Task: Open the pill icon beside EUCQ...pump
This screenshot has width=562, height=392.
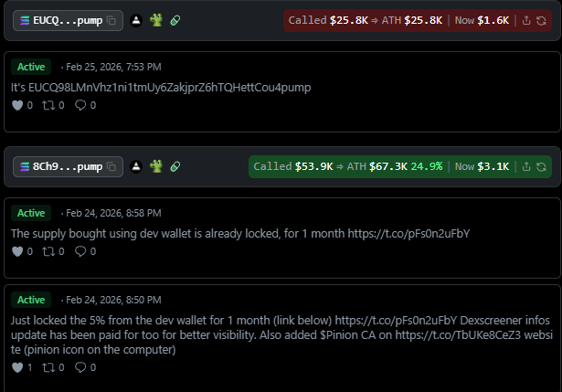Action: click(x=175, y=20)
